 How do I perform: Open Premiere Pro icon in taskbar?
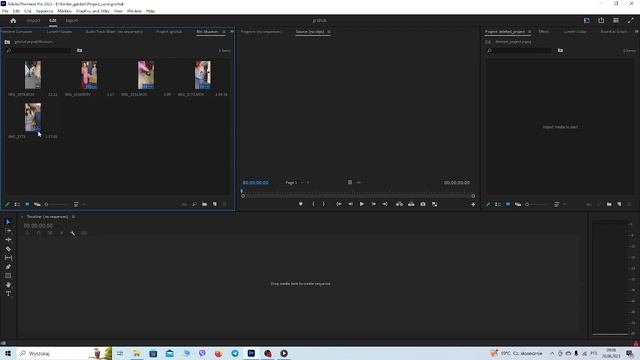pyautogui.click(x=251, y=353)
